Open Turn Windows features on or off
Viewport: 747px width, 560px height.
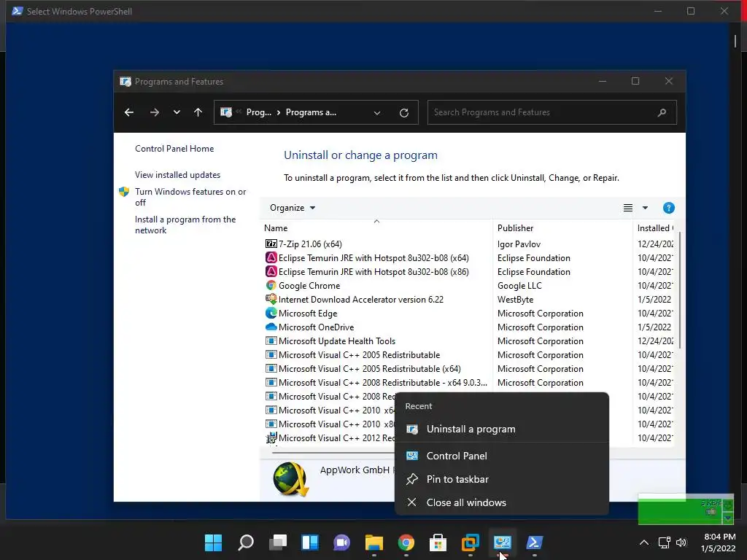point(190,197)
